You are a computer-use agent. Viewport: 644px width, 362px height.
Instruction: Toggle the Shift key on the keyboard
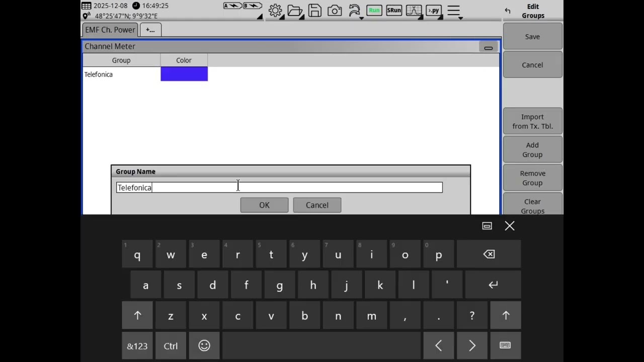(x=137, y=315)
